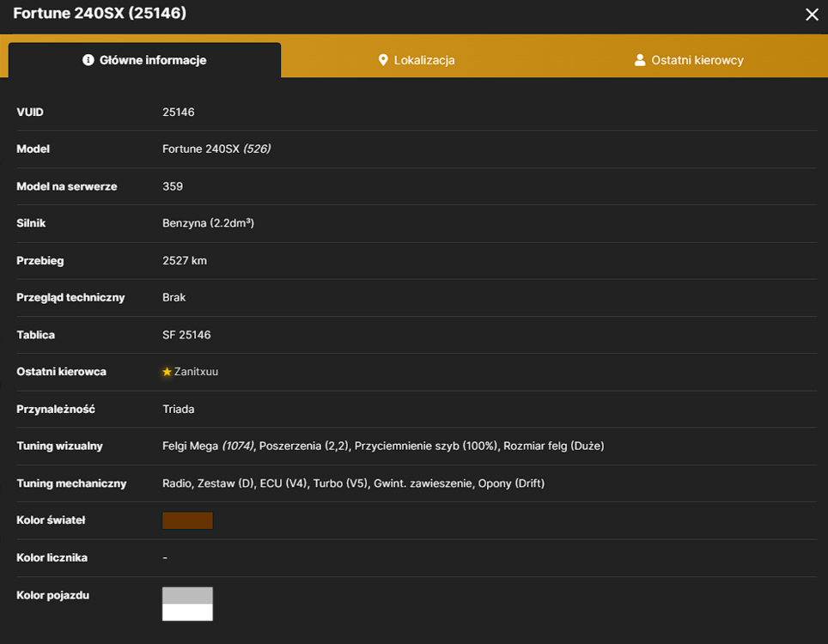The height and width of the screenshot is (644, 828).
Task: Click the person icon beside Ostatni kierowcy
Action: click(x=640, y=60)
